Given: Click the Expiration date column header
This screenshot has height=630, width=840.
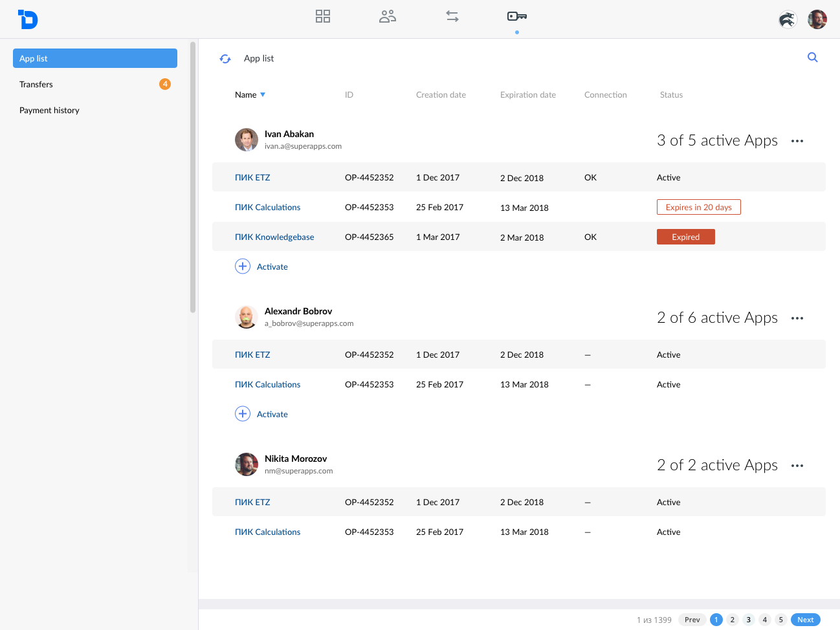Looking at the screenshot, I should click(528, 94).
